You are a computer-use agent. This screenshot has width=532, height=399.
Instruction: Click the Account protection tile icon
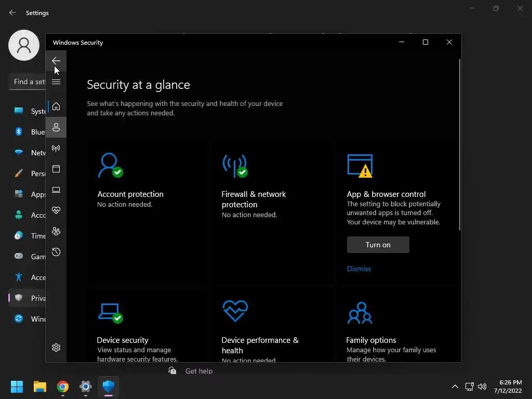(x=110, y=165)
